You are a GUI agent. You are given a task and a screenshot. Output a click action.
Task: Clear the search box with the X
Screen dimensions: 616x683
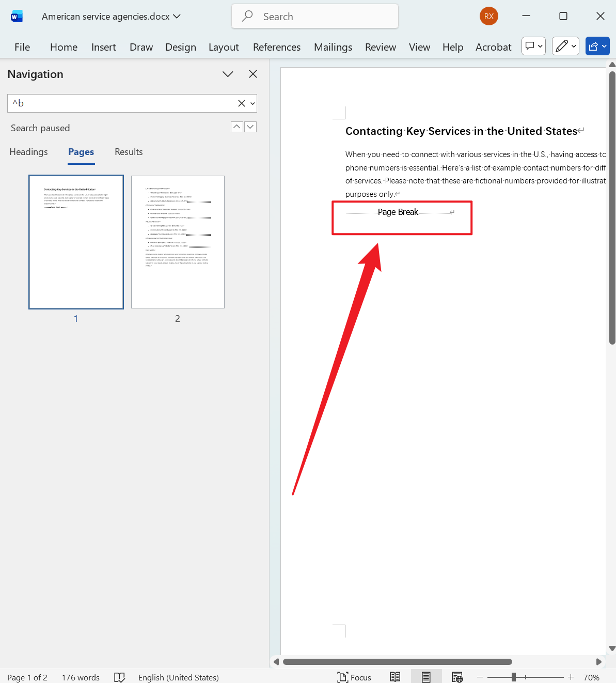pyautogui.click(x=242, y=103)
